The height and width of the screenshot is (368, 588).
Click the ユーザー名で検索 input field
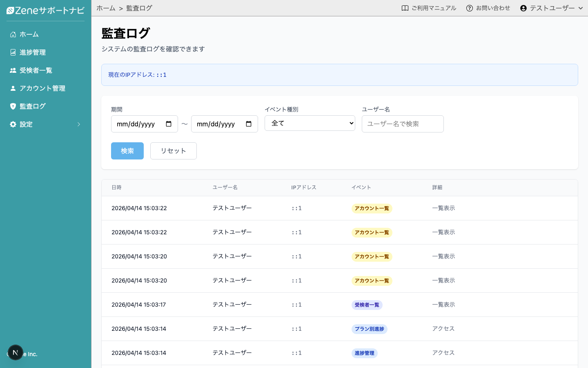point(403,124)
